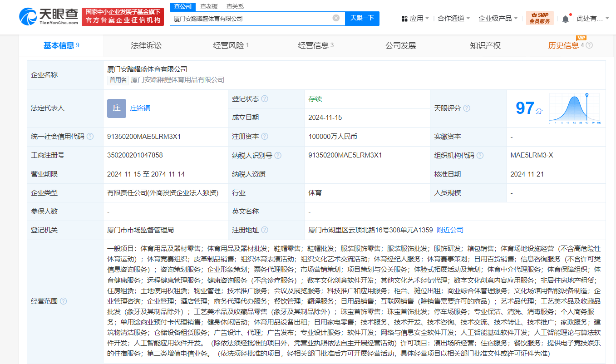The height and width of the screenshot is (364, 616).
Task: Click help icon beside 历史信息 tab
Action: (590, 45)
